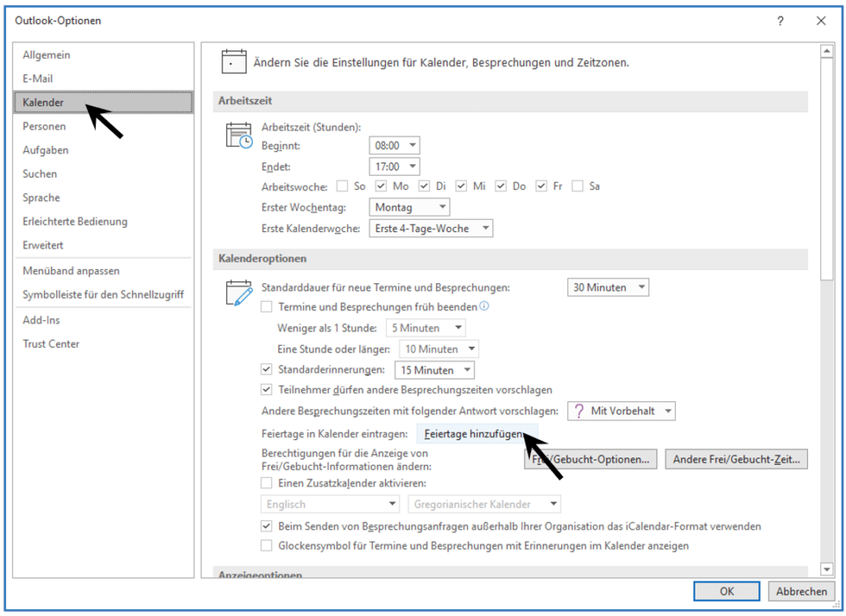Click the help question mark in title bar

point(780,21)
